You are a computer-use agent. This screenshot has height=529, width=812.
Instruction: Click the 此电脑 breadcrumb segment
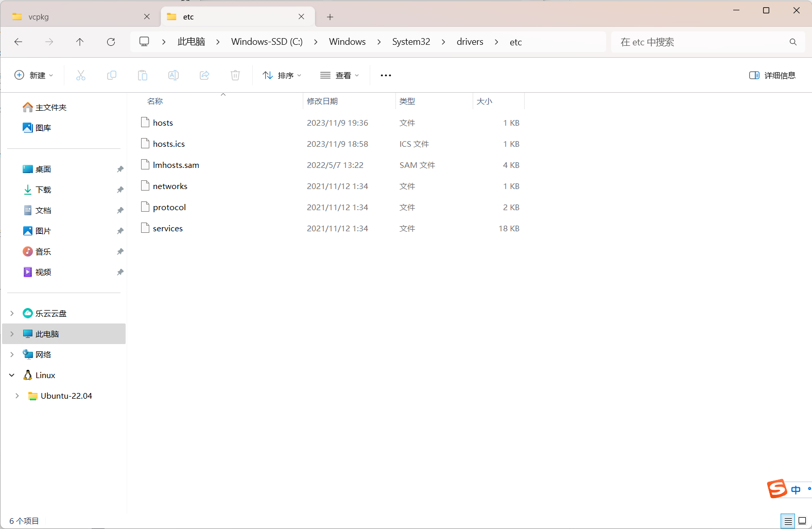pyautogui.click(x=191, y=42)
